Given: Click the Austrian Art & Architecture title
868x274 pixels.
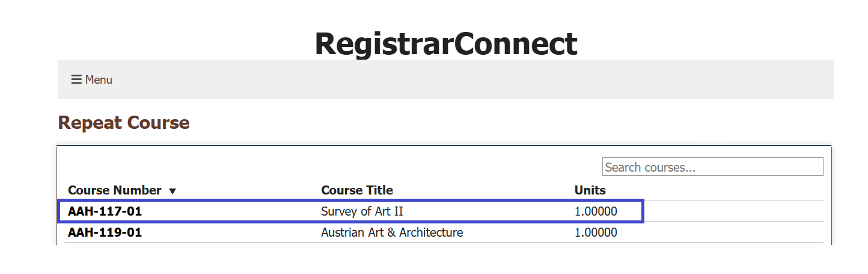Looking at the screenshot, I should tap(392, 232).
